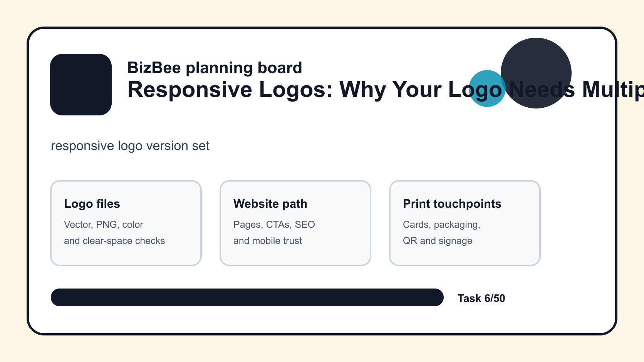The image size is (644, 362).
Task: Click the BizBee planning board title
Action: pyautogui.click(x=215, y=68)
